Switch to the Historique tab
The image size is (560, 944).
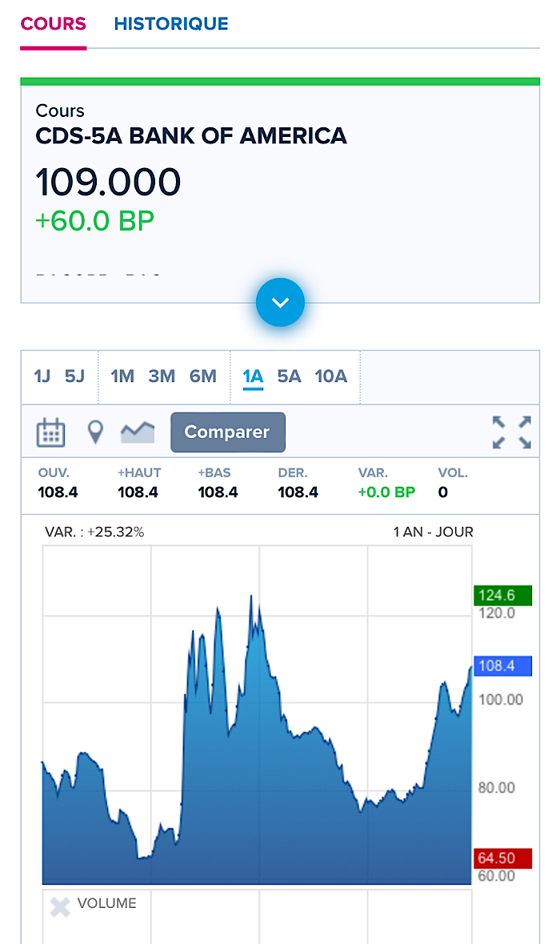tap(171, 24)
